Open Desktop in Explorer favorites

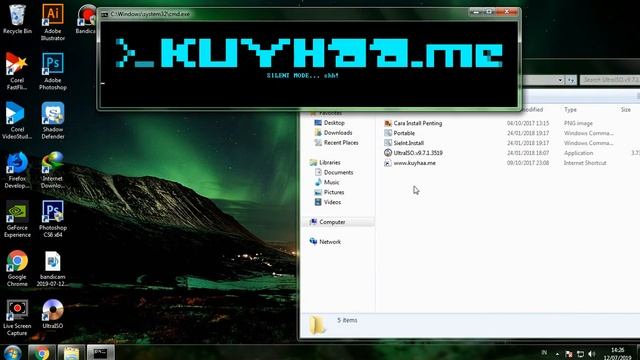pos(330,123)
